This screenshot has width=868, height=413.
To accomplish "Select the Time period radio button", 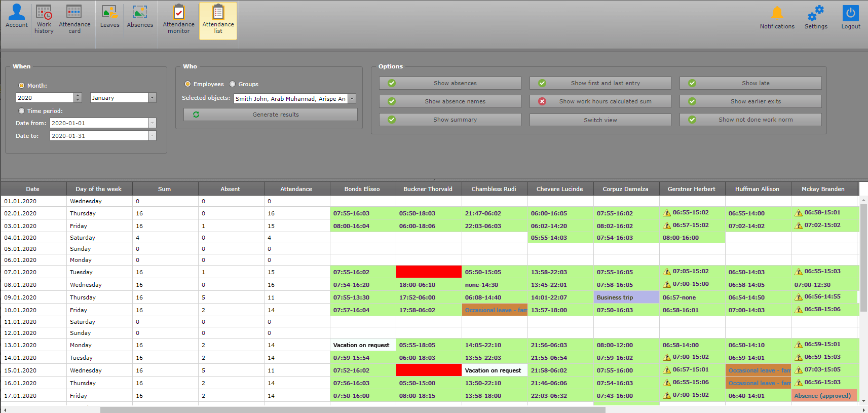I will pos(21,111).
